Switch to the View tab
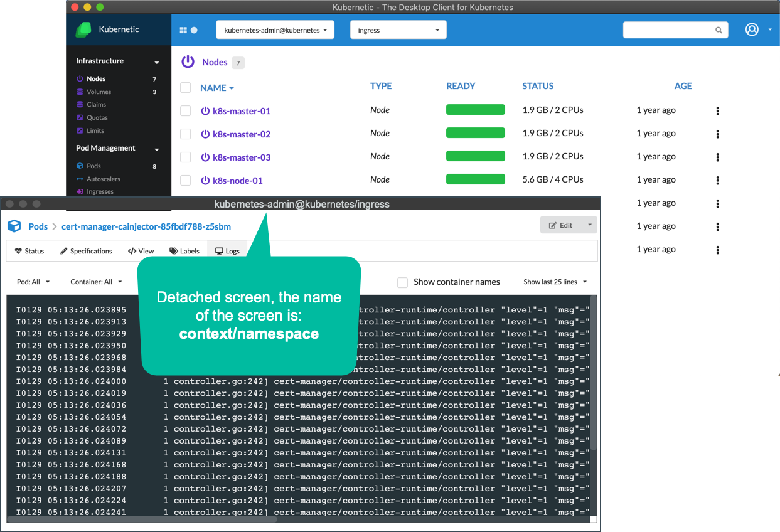 141,251
